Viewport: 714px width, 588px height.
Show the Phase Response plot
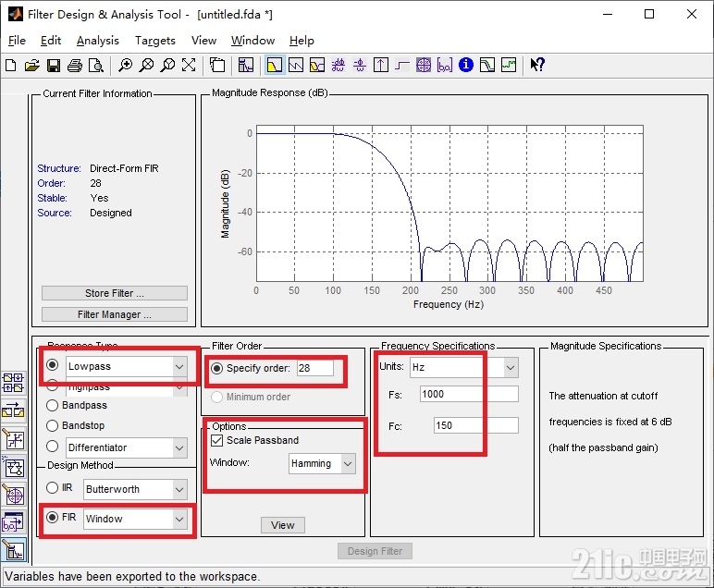point(296,65)
